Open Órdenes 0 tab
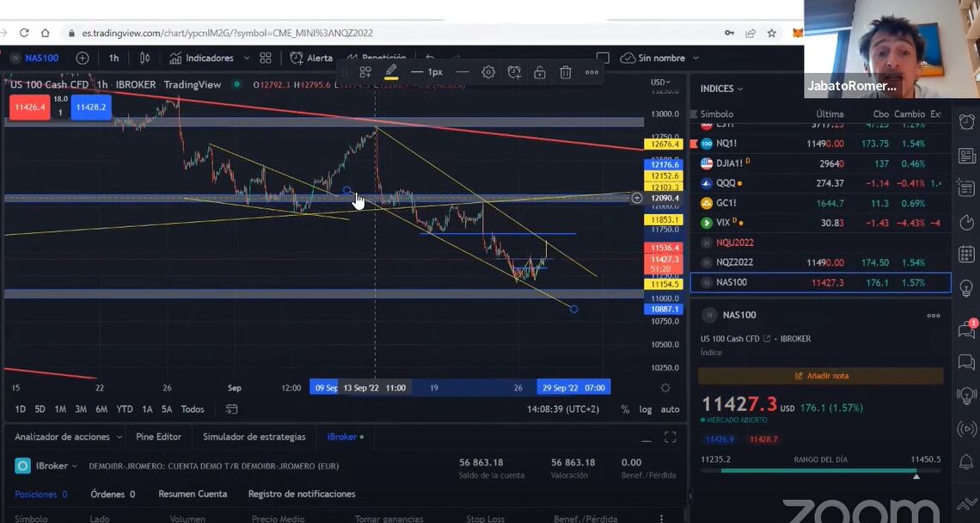The width and height of the screenshot is (980, 523). click(113, 495)
